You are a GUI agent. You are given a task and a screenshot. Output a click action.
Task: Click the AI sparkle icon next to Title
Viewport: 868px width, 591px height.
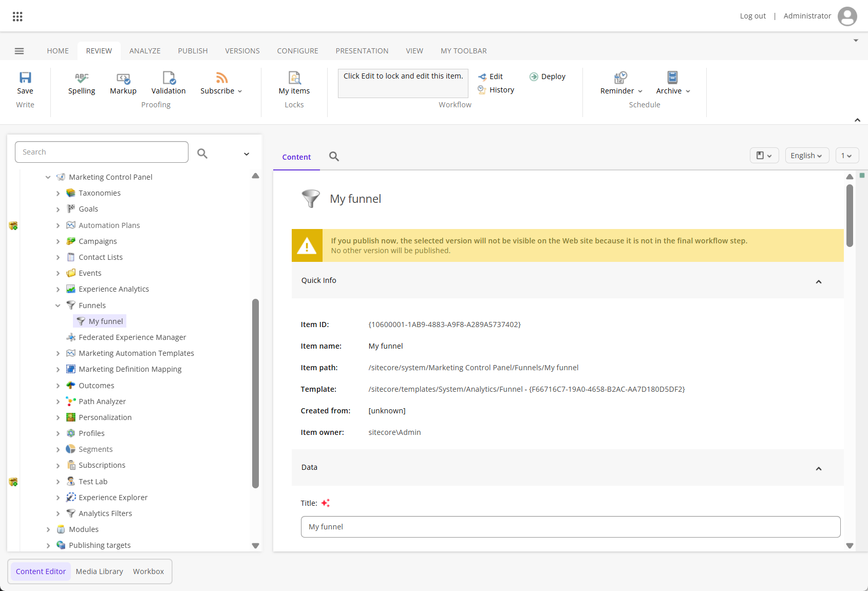tap(326, 503)
